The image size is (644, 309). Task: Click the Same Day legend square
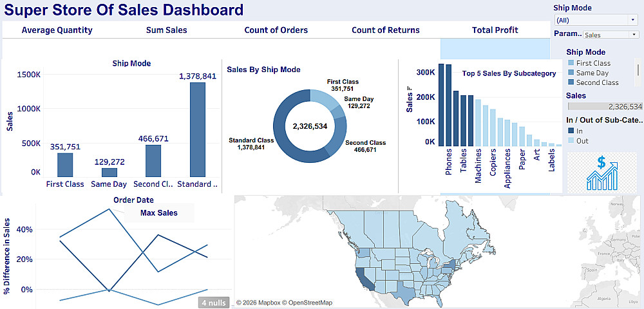[571, 73]
